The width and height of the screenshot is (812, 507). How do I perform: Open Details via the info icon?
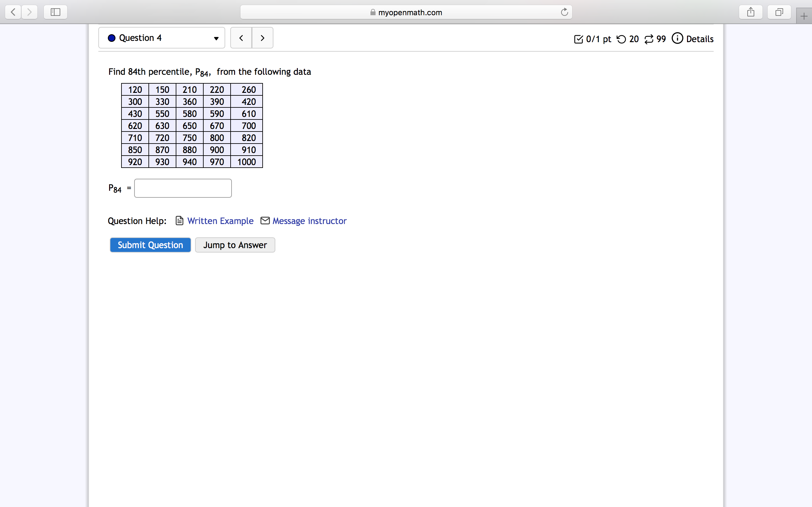pos(678,39)
